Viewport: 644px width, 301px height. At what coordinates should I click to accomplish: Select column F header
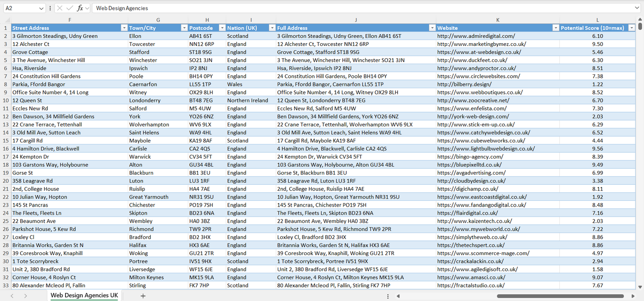tap(70, 20)
